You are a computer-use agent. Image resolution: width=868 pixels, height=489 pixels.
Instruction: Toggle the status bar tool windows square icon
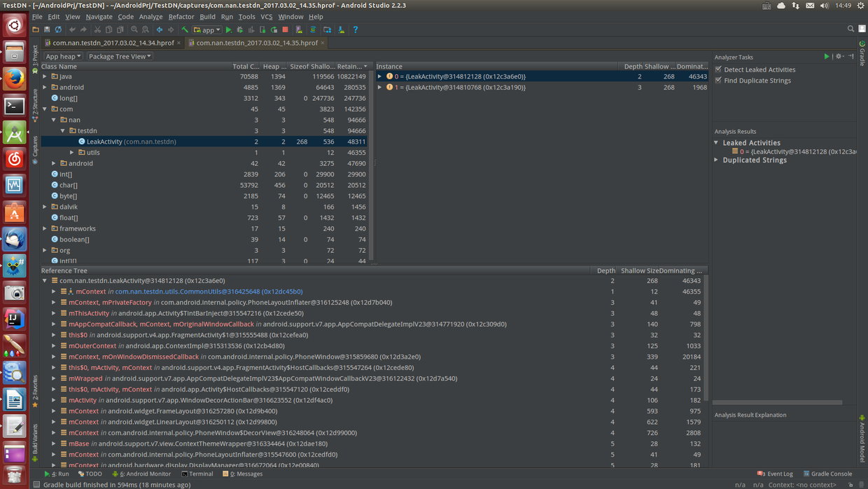[x=36, y=484]
